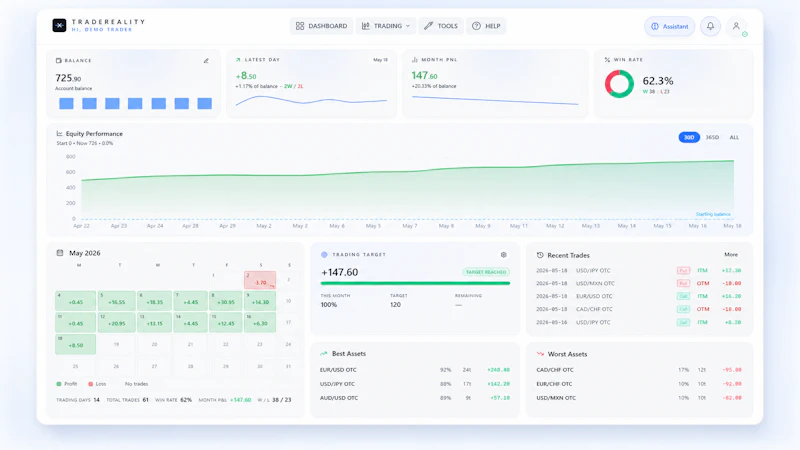This screenshot has width=800, height=450.
Task: Select the 30D range tab
Action: (x=689, y=137)
